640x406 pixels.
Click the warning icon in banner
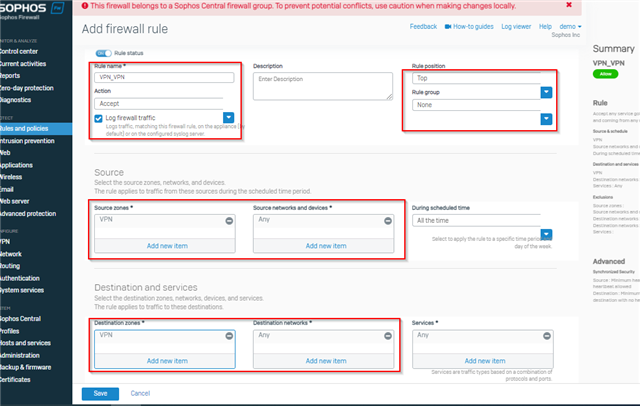[85, 6]
